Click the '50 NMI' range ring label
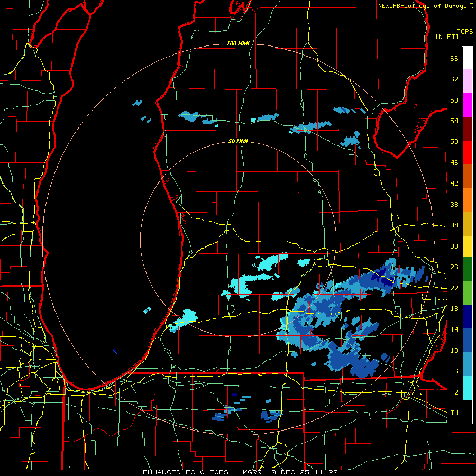The height and width of the screenshot is (476, 476). click(238, 141)
